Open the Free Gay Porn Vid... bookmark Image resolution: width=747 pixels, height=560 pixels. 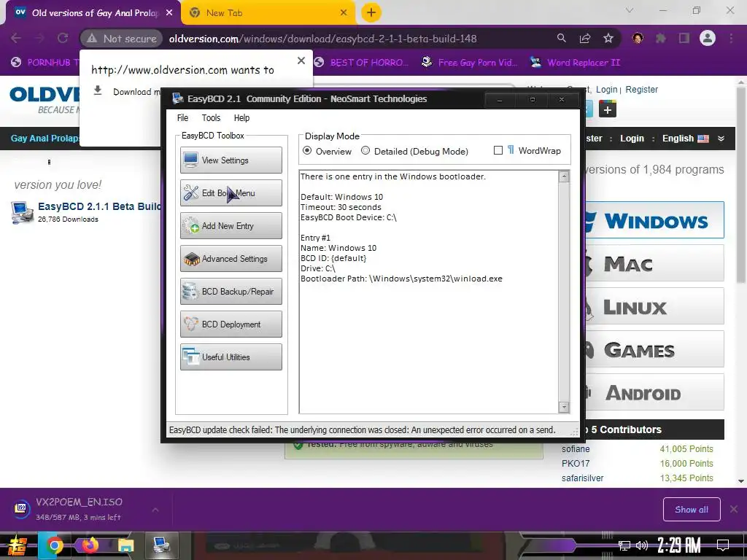469,63
